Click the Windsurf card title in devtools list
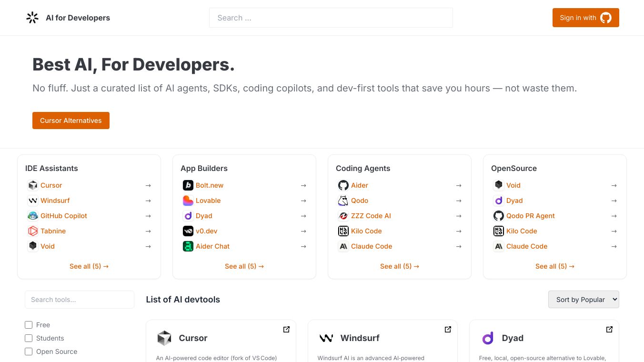The height and width of the screenshot is (362, 644). pyautogui.click(x=360, y=338)
